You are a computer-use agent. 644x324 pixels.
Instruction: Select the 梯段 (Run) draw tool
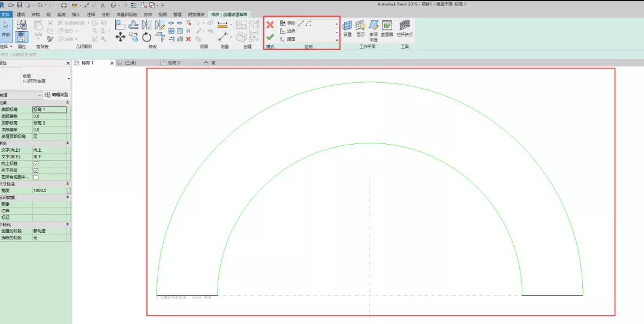click(287, 23)
